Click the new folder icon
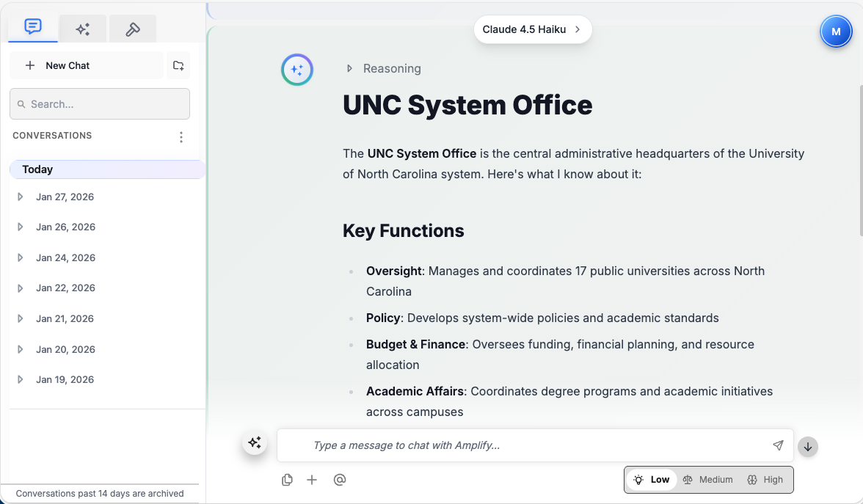This screenshot has width=863, height=504. coord(178,65)
